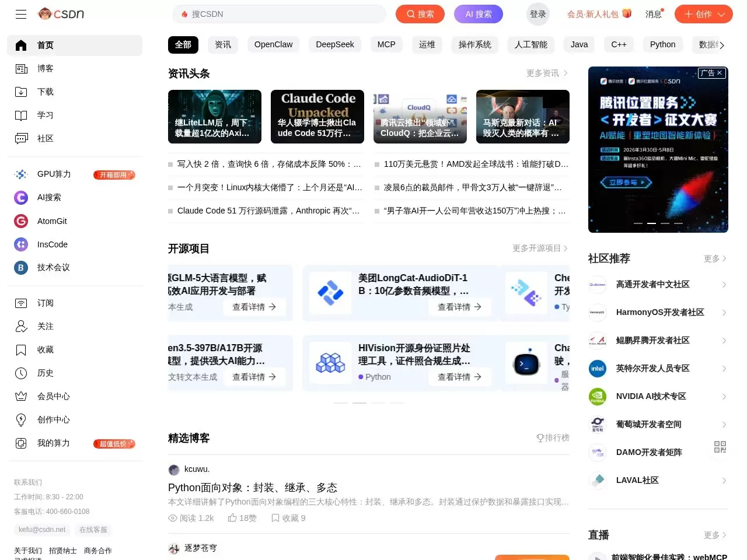747x560 pixels.
Task: Click the AI 搜索 button
Action: [479, 14]
